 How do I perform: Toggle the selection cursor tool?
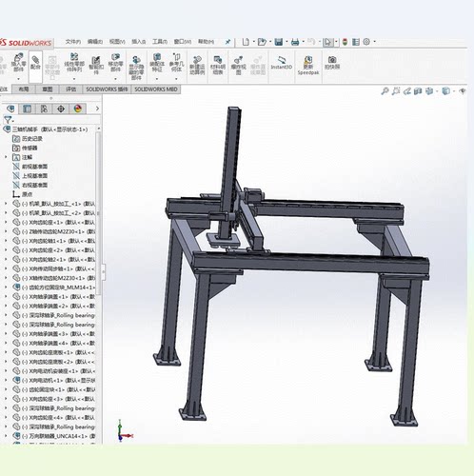pos(328,42)
